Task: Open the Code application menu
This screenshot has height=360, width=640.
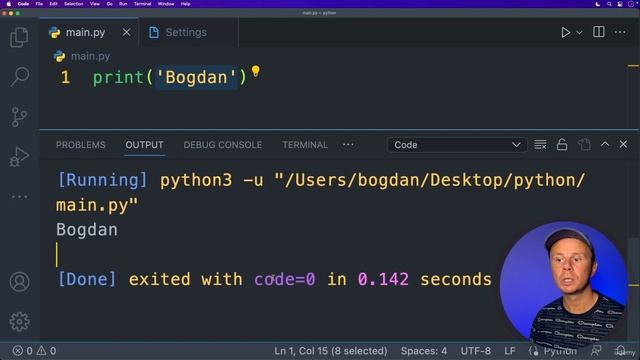Action: [x=23, y=4]
